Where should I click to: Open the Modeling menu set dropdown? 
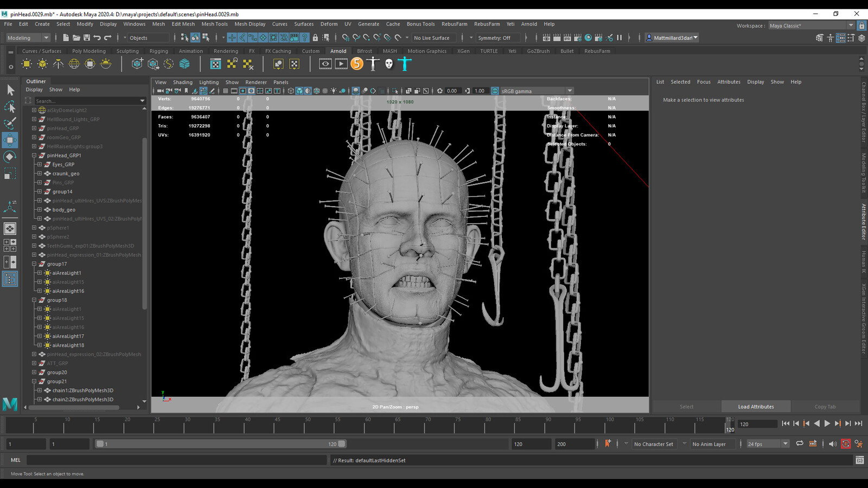[x=28, y=37]
